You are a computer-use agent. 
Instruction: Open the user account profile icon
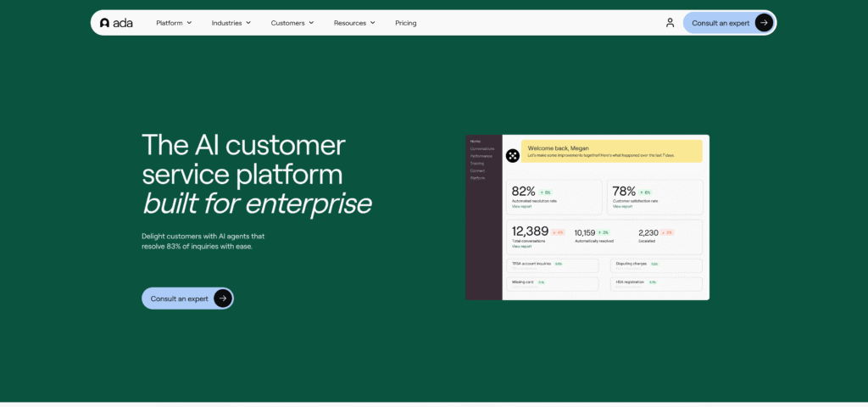click(670, 23)
